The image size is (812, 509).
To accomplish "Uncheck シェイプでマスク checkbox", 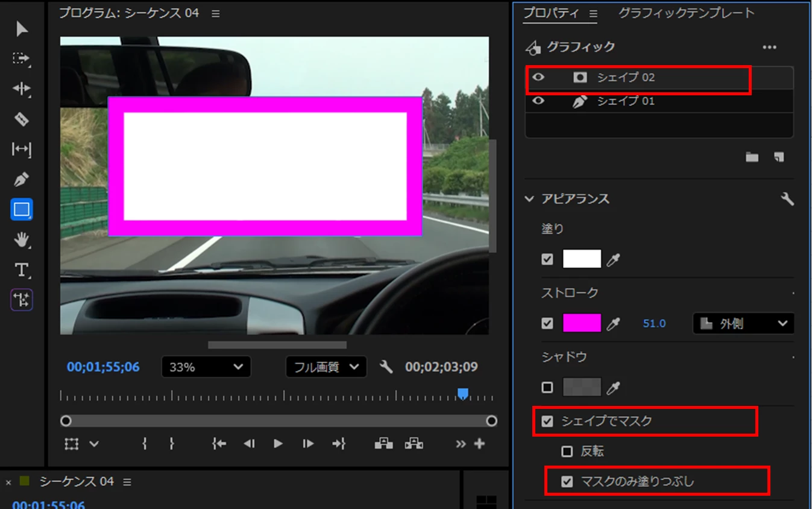I will (547, 421).
